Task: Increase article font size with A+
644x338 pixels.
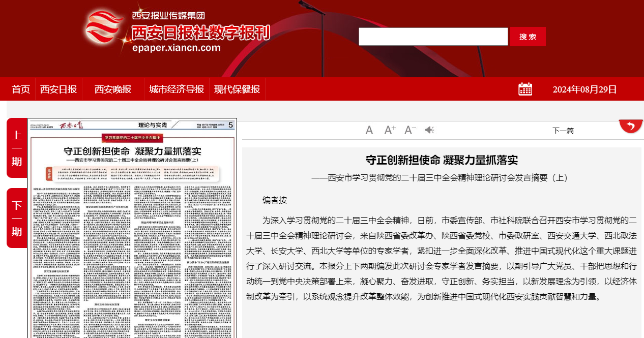Action: click(x=390, y=131)
